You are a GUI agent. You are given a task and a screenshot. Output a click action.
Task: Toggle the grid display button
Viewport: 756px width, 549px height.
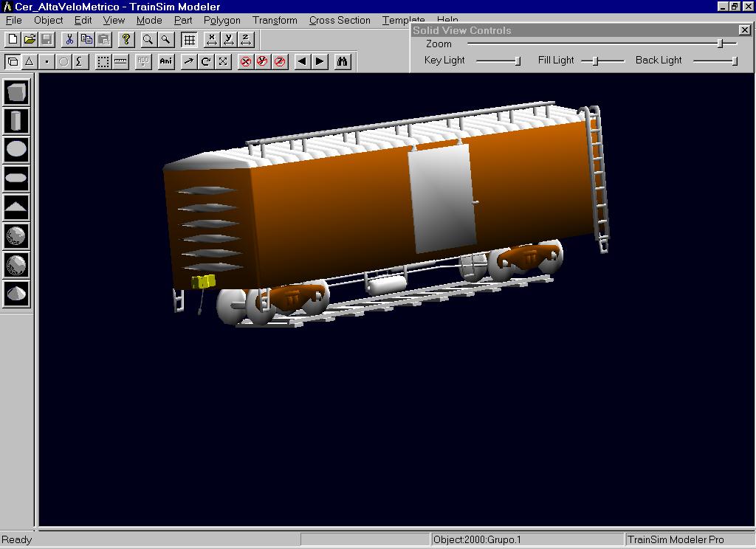pyautogui.click(x=190, y=40)
